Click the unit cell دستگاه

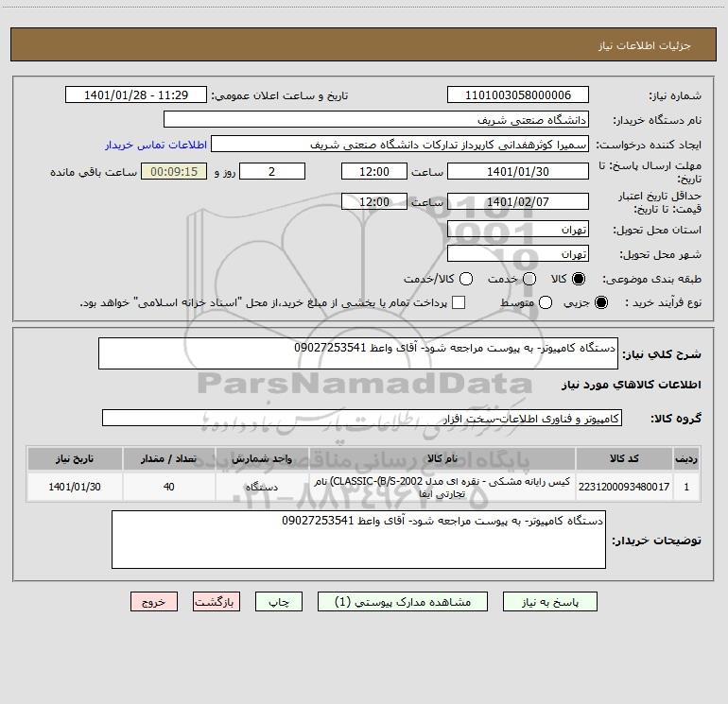coord(262,487)
